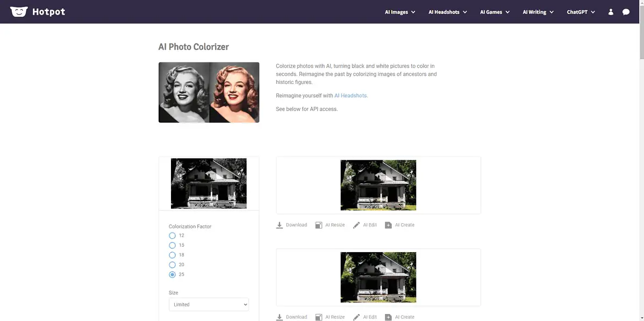Follow the AI Headshots link in description
This screenshot has height=321, width=644.
tap(351, 96)
